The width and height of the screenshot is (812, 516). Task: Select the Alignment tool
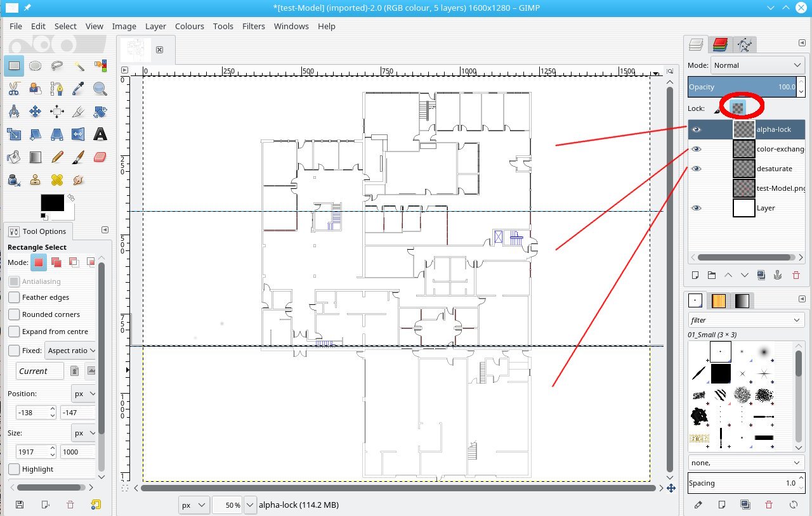[57, 112]
